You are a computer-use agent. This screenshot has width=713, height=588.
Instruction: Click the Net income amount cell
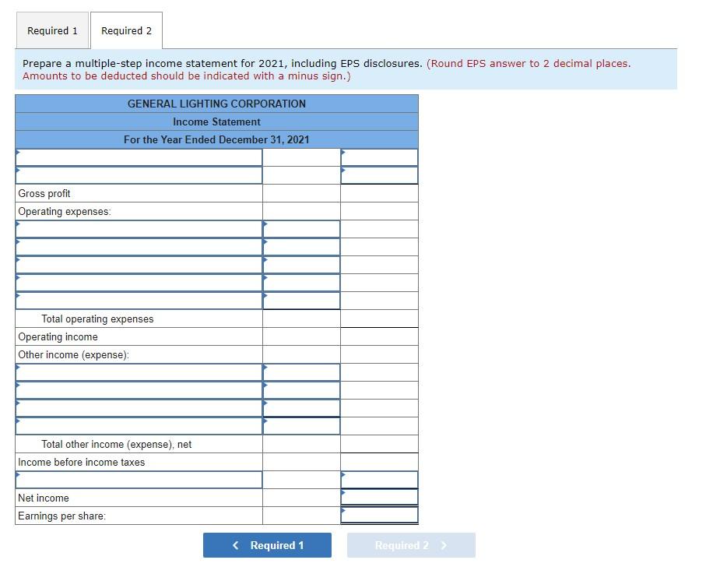(379, 498)
